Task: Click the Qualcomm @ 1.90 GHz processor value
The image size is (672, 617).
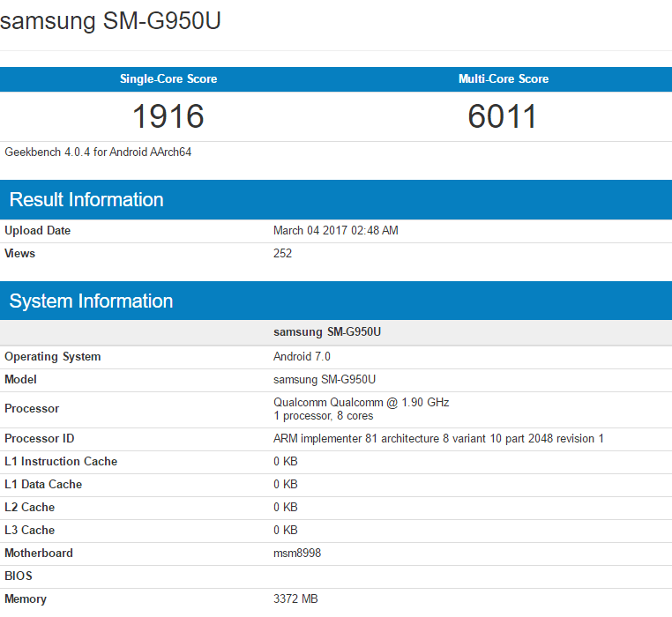Action: click(x=361, y=403)
